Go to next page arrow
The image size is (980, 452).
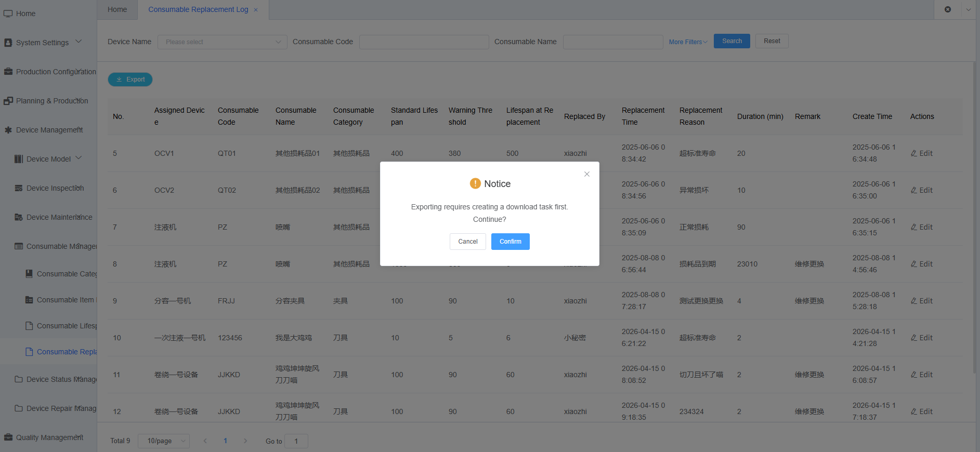coord(245,441)
